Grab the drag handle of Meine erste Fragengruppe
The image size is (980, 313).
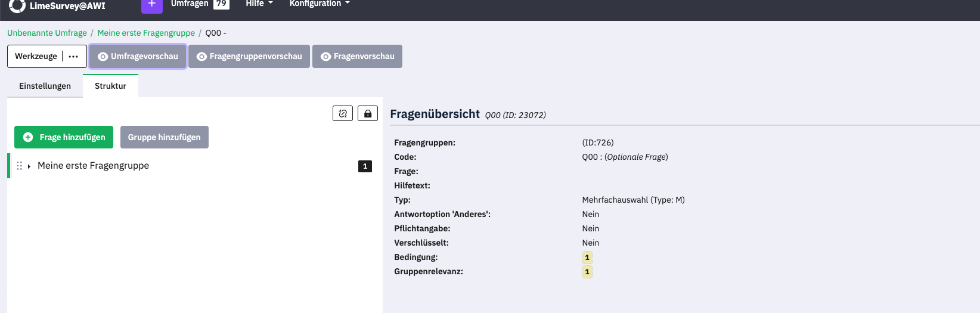[x=20, y=166]
